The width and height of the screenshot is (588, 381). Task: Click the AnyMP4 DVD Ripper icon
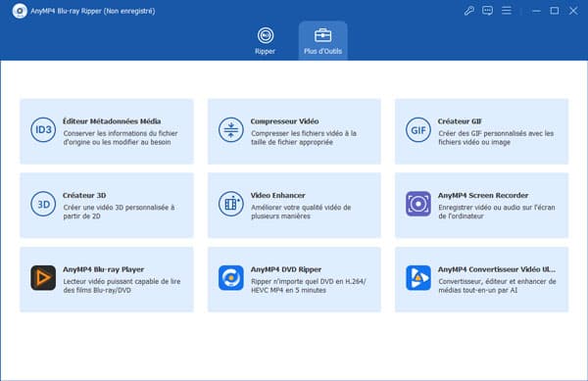point(230,277)
